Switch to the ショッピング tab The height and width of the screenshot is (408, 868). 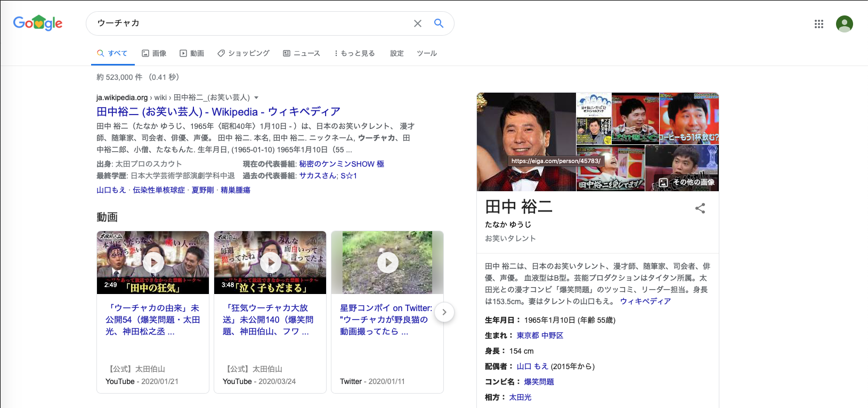pos(244,53)
